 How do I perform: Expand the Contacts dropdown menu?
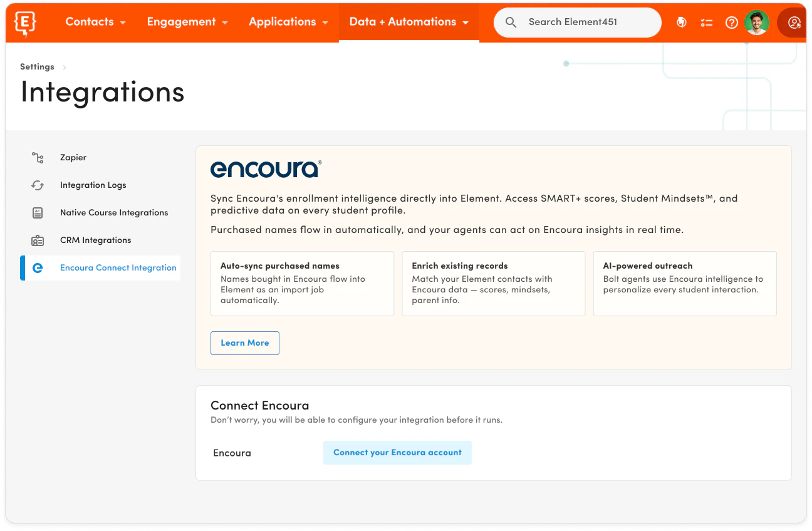click(x=96, y=22)
